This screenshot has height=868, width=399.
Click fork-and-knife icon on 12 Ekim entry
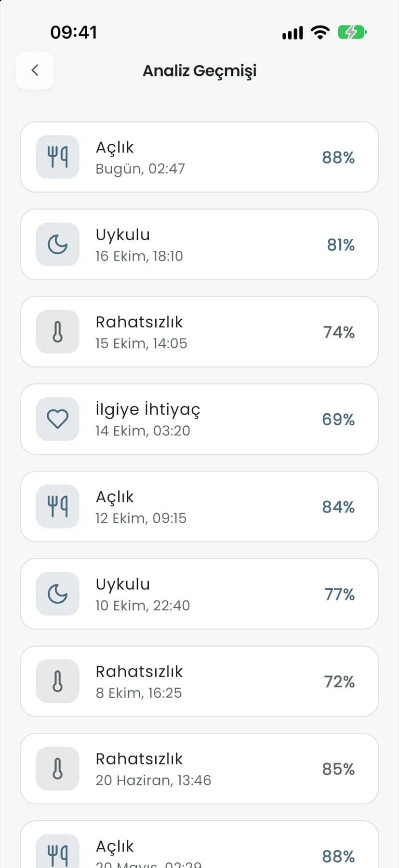pos(57,506)
